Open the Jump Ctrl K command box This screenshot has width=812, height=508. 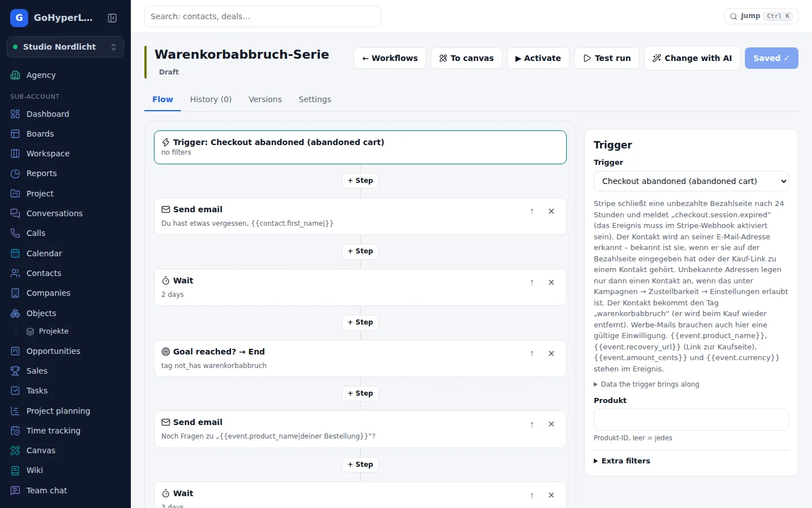point(761,16)
